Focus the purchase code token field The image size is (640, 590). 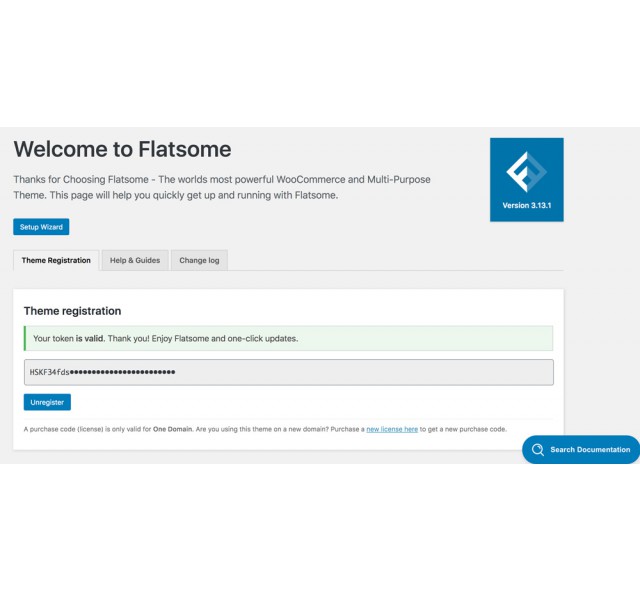coord(289,372)
